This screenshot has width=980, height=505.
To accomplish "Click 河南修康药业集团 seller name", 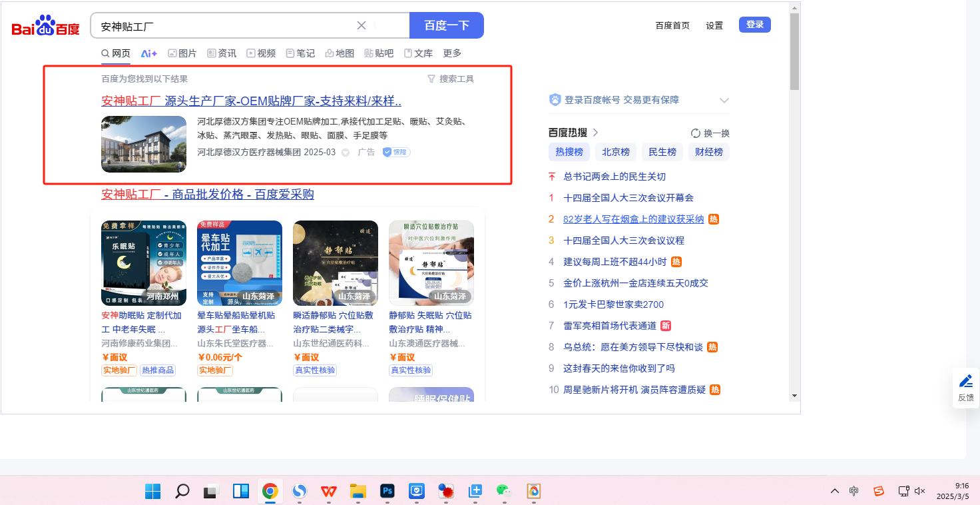I will pos(140,344).
